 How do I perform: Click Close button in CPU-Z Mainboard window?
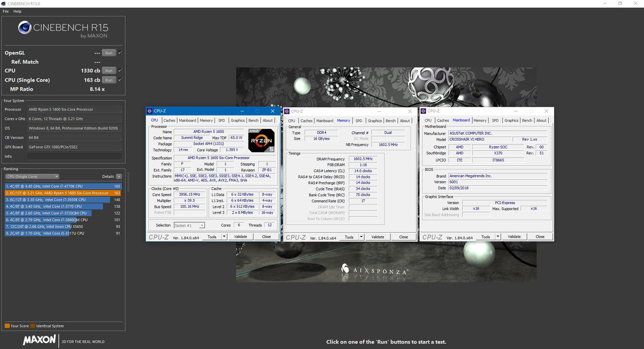click(x=540, y=237)
